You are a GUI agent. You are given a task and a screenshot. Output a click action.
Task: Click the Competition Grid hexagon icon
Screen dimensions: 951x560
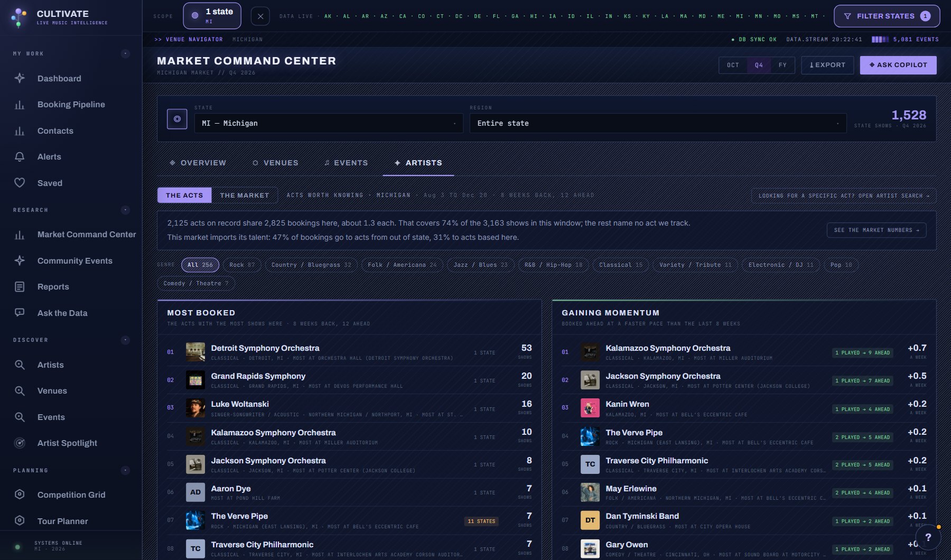point(20,494)
